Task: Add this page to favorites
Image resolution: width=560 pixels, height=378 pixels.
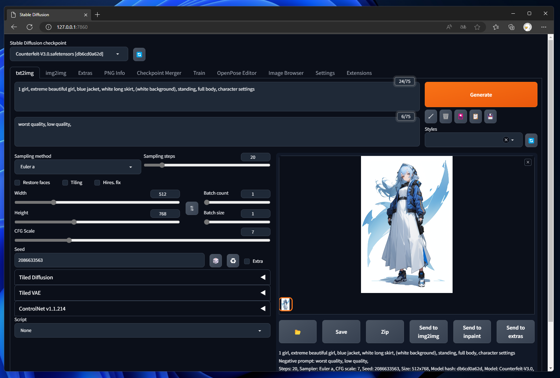Action: pos(477,27)
